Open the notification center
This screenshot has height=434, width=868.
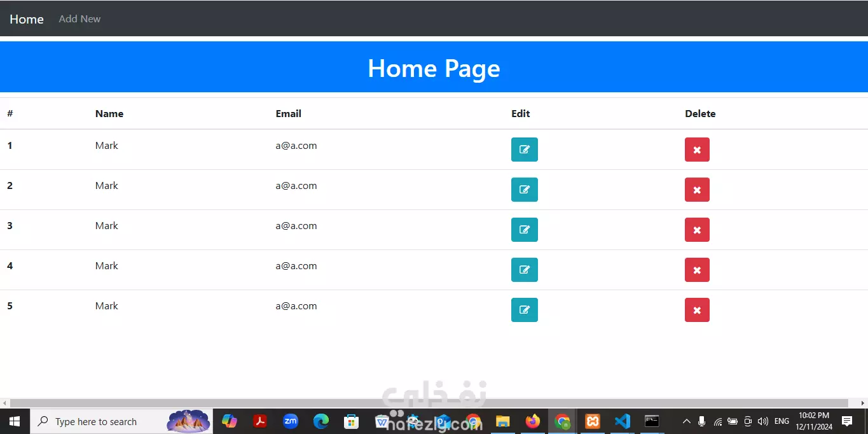tap(847, 421)
